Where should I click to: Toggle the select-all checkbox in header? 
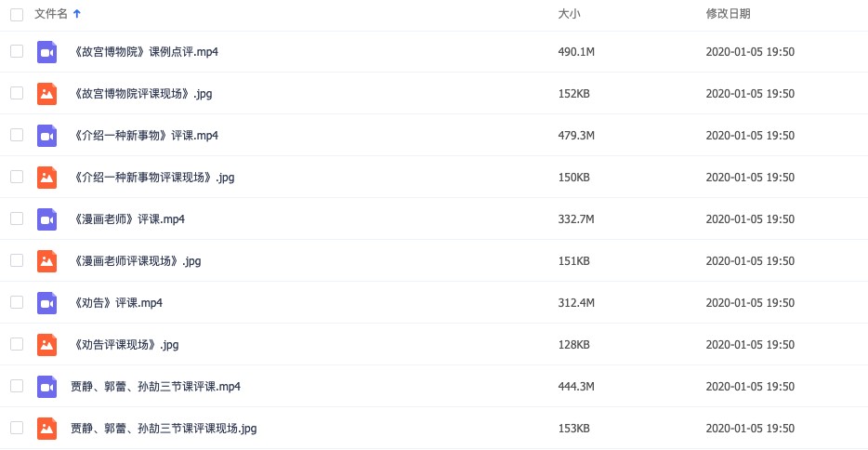(x=17, y=14)
